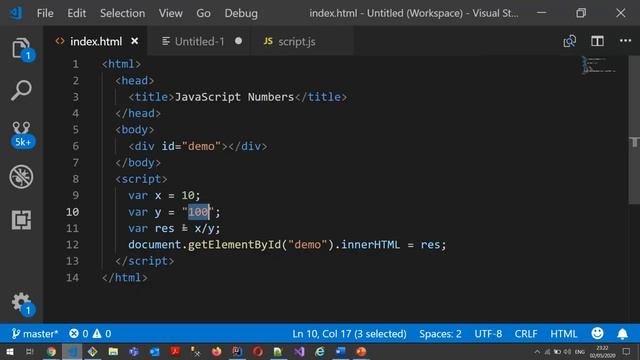Open the Edit menu
640x360 pixels.
pyautogui.click(x=77, y=13)
